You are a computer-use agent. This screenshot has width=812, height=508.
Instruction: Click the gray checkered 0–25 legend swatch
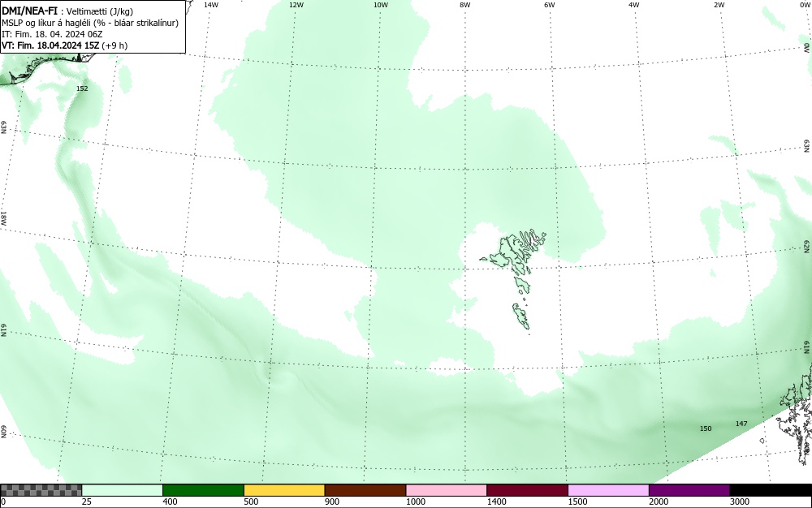(41, 490)
